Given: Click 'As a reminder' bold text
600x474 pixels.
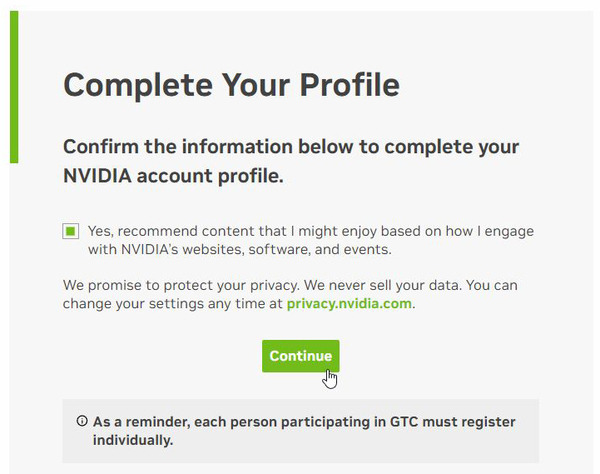Looking at the screenshot, I should pos(135,422).
